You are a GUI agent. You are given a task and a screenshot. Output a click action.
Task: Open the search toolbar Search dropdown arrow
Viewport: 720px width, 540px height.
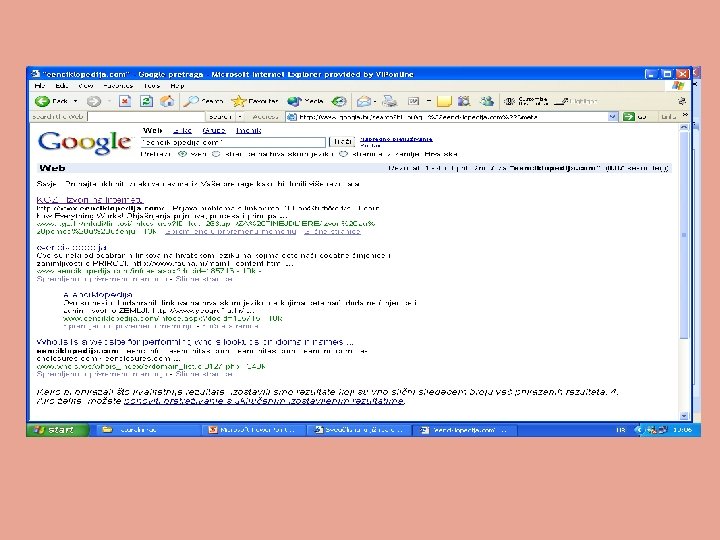[239, 117]
